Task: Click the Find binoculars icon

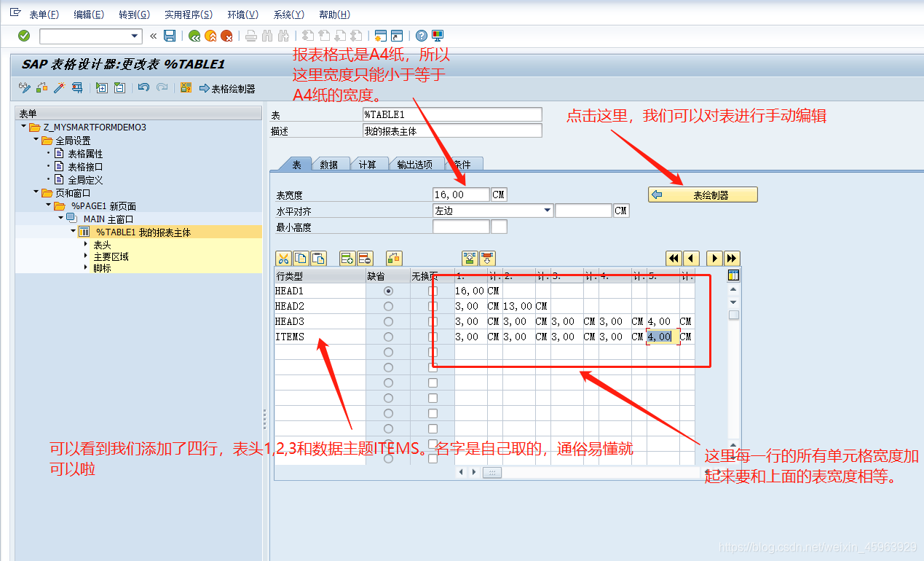Action: (266, 36)
